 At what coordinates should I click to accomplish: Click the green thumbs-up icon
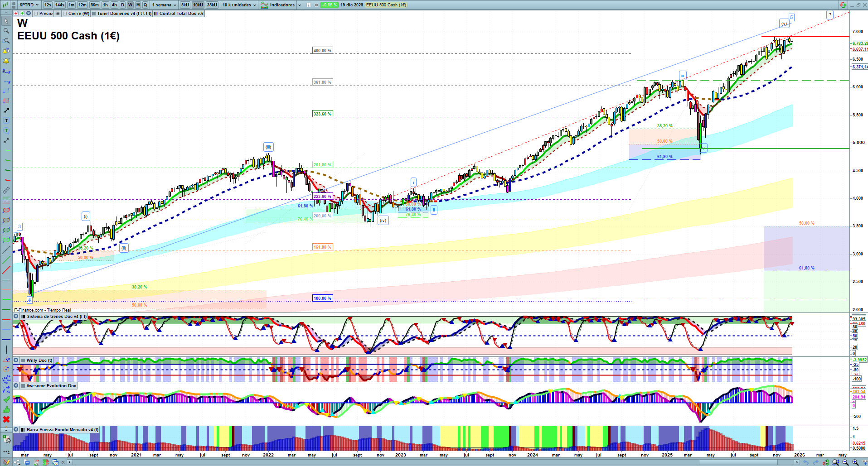tap(6, 409)
